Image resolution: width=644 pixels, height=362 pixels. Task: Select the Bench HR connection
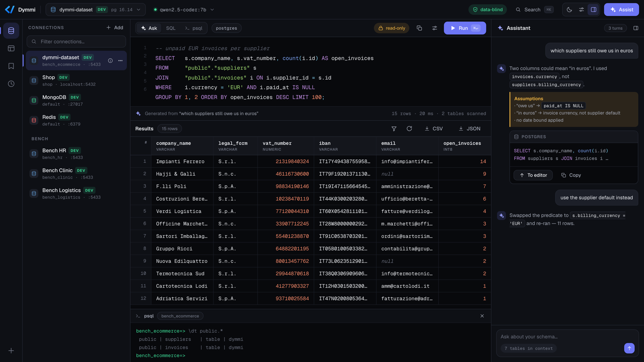tap(76, 154)
